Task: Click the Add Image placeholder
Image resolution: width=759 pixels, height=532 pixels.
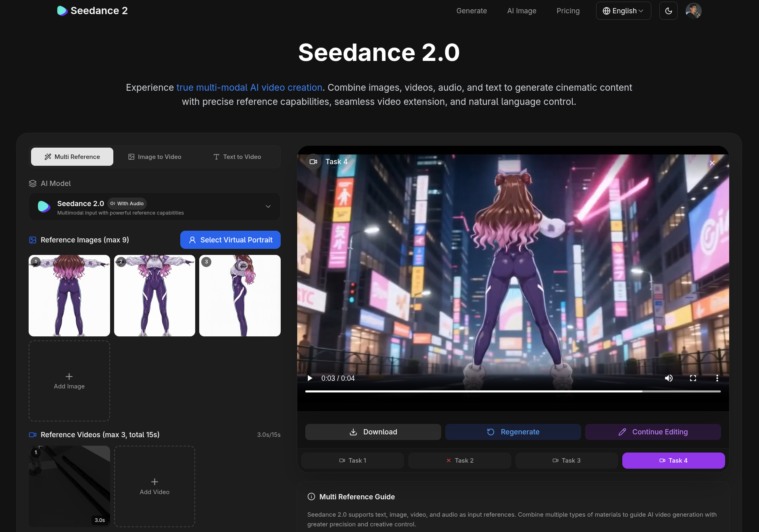Action: coord(69,381)
